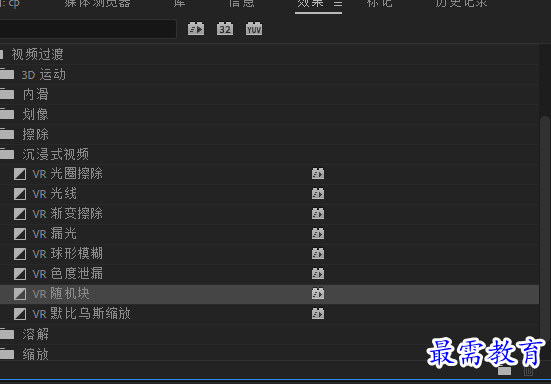Screen dimensions: 551x384
Task: Click the VR 光圈擦除 transition icon
Action: [x=20, y=174]
